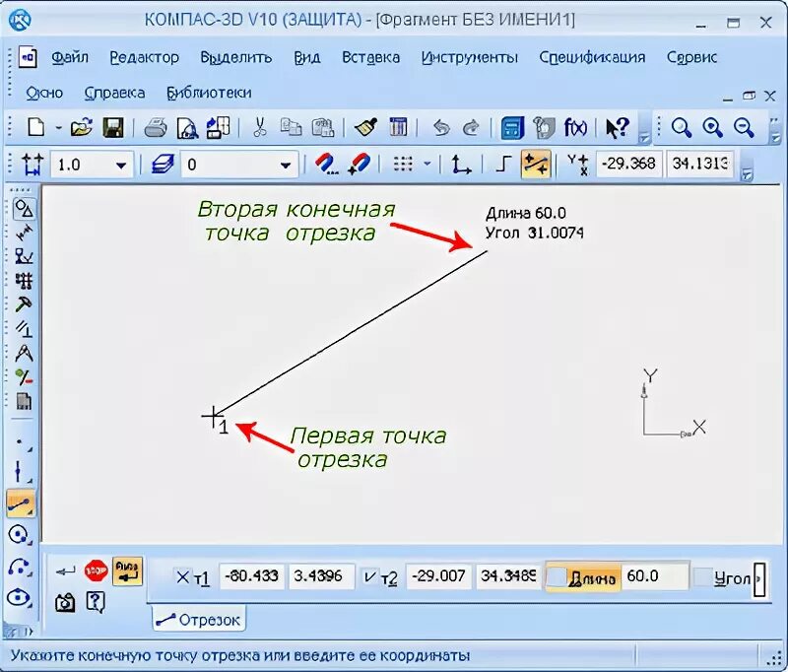
Task: Click local coordinate system icon
Action: point(460,165)
